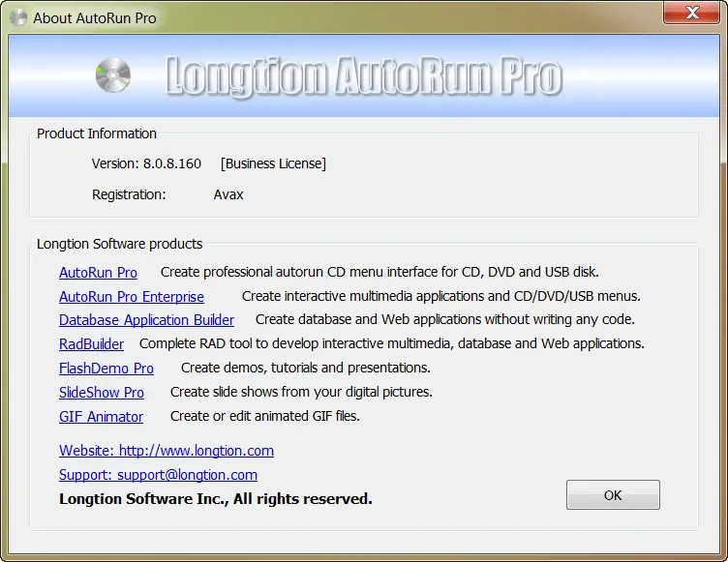Open the AutoRun Pro product link
Screen dimensions: 728x562
(98, 273)
